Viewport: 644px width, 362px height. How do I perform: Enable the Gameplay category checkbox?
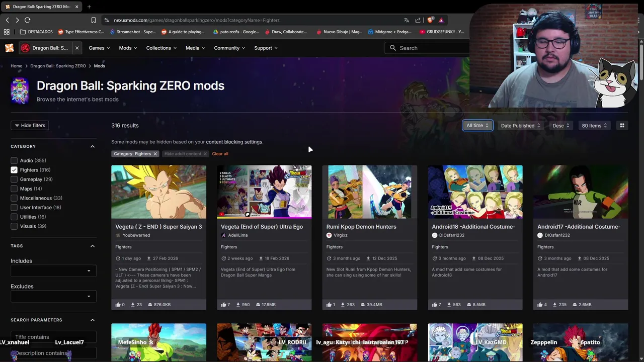14,179
